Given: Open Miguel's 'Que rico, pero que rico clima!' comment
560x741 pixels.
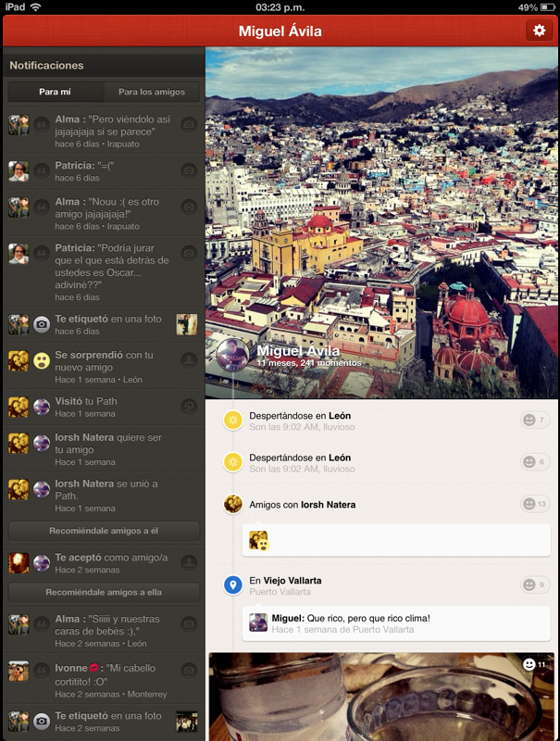Looking at the screenshot, I should (x=396, y=623).
